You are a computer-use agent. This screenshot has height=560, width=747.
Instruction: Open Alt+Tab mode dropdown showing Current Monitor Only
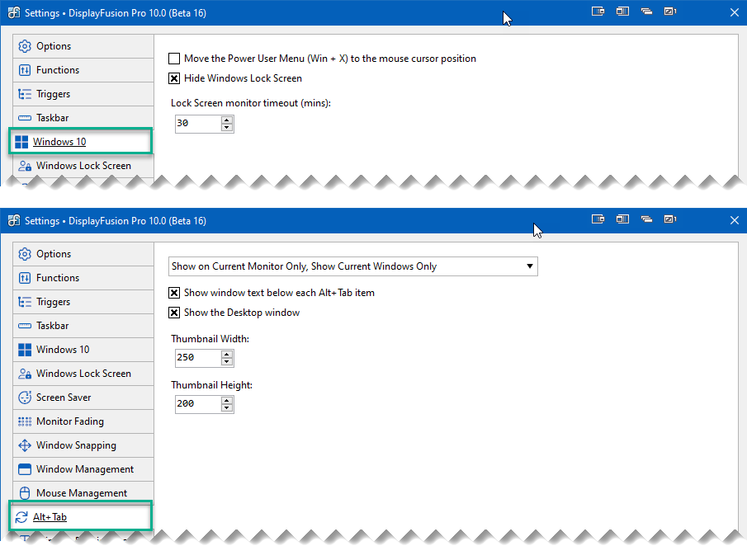[x=353, y=266]
